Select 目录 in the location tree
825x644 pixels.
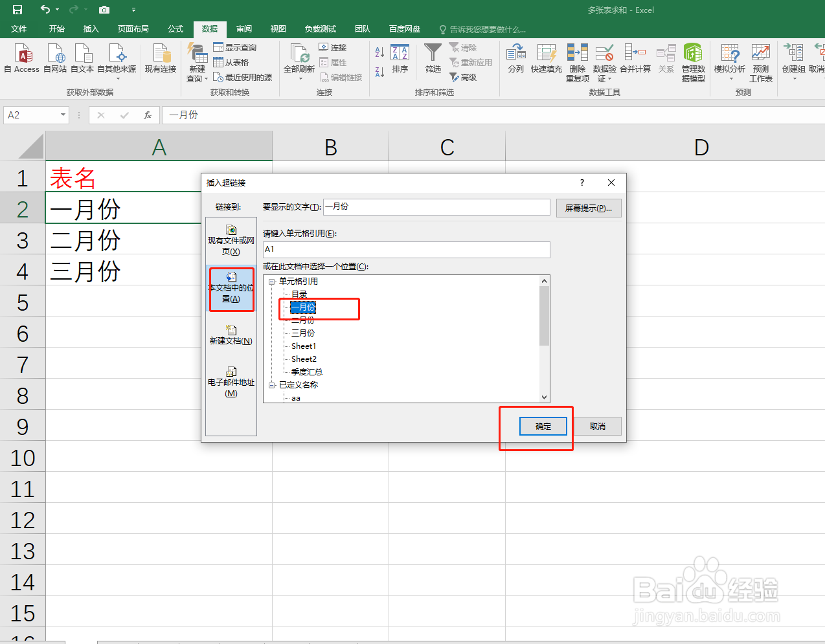point(299,294)
